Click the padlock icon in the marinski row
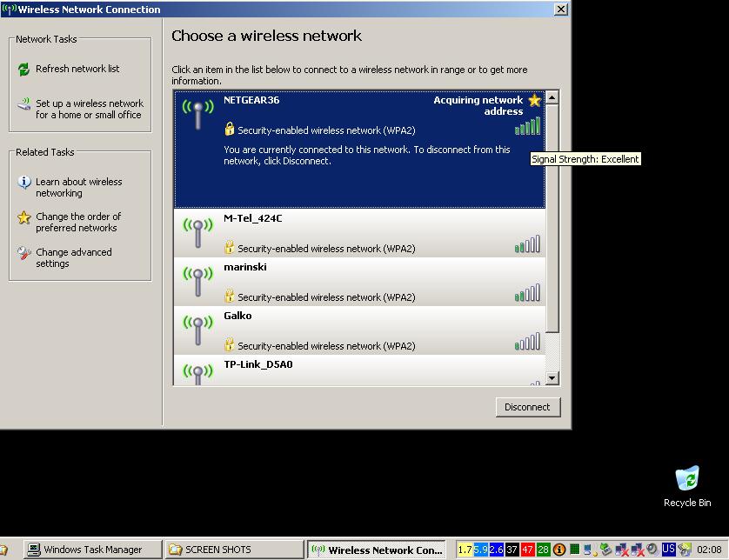 click(x=229, y=296)
